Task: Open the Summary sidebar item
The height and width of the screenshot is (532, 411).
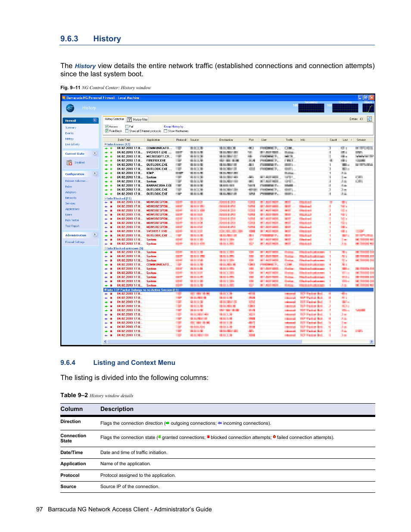Action: (x=71, y=128)
